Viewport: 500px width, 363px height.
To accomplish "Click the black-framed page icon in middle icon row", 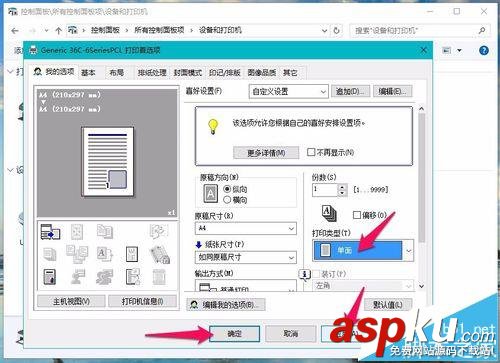I will pyautogui.click(x=132, y=254).
